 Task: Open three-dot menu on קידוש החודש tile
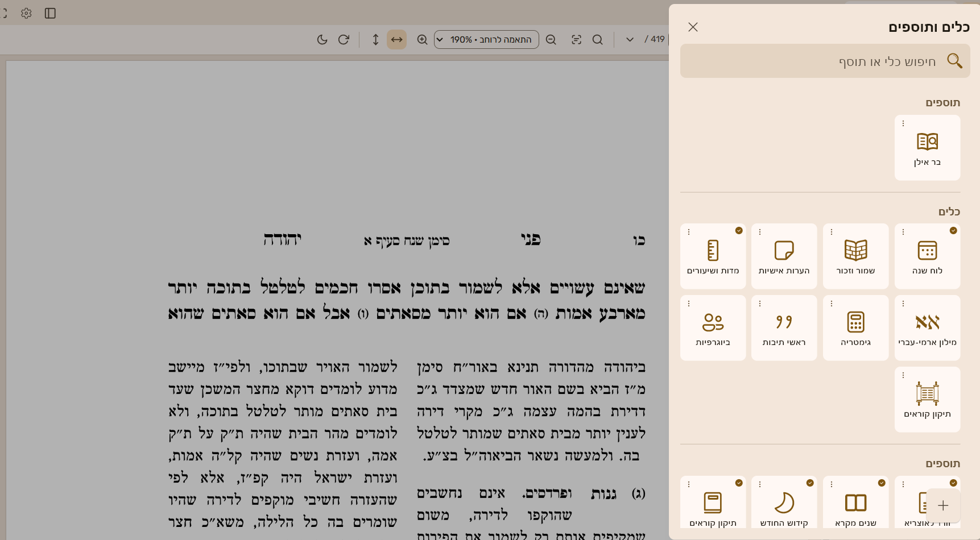759,484
